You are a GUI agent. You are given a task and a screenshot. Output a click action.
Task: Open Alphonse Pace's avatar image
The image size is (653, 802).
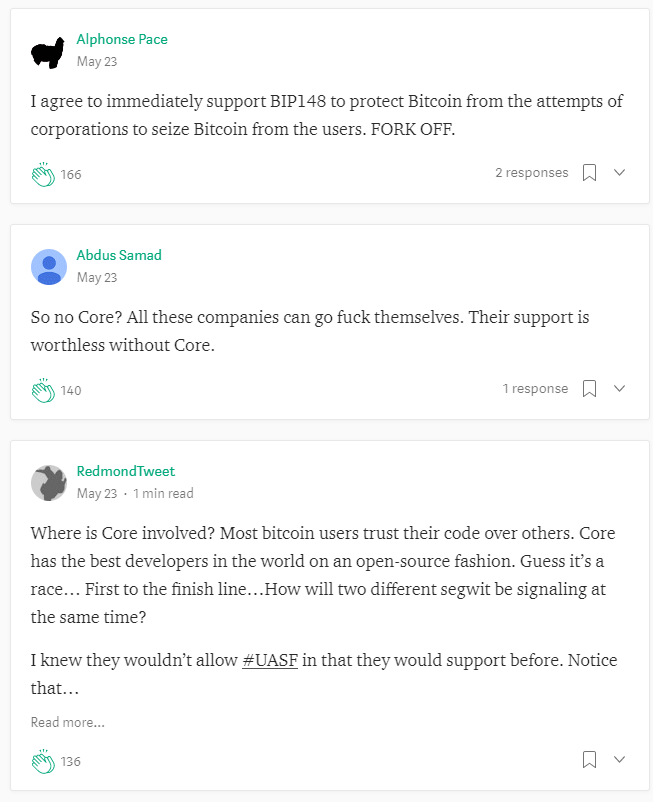pyautogui.click(x=48, y=51)
